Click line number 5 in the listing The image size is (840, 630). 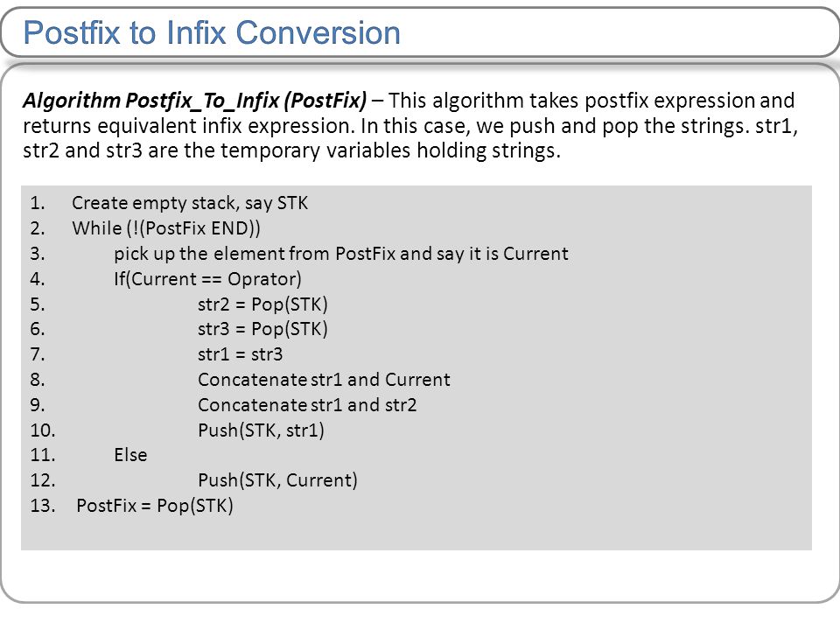37,304
